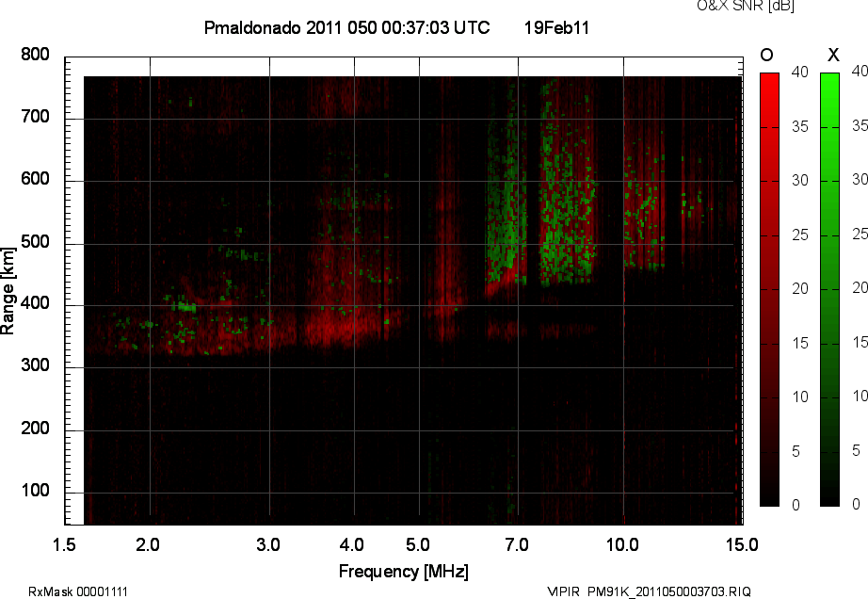
Task: Click the 'Range [km]' axis label
Action: click(8, 291)
